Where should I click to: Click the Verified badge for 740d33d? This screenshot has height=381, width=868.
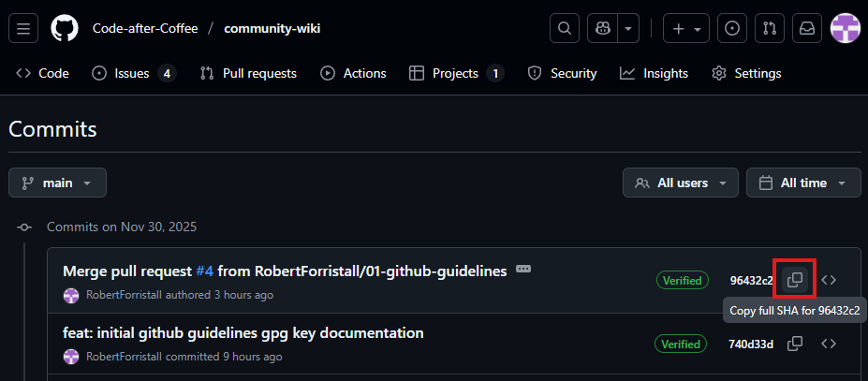coord(681,344)
